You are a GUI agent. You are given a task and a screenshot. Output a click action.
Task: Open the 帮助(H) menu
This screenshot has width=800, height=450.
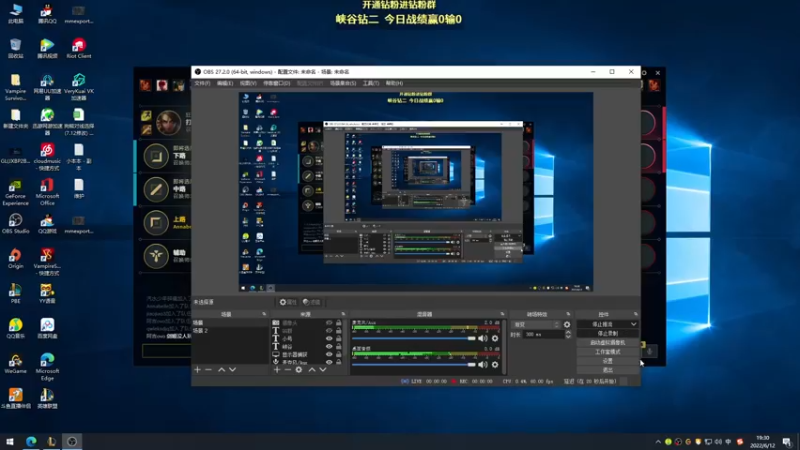394,83
